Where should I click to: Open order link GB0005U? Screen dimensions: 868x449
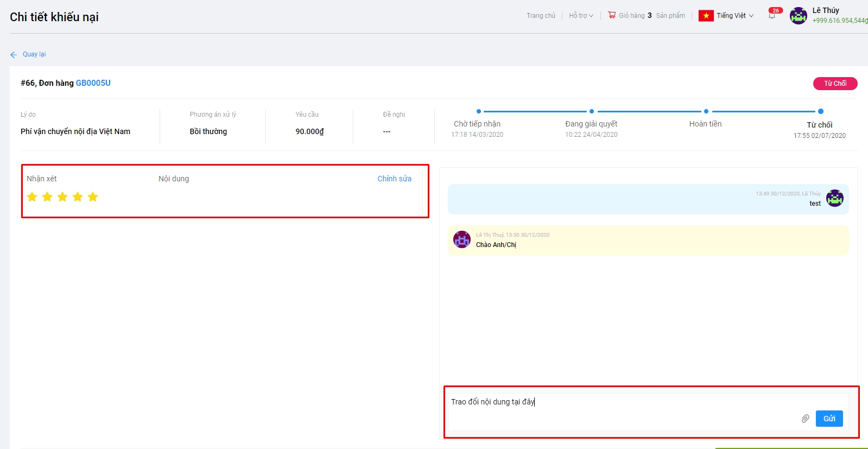pyautogui.click(x=93, y=83)
